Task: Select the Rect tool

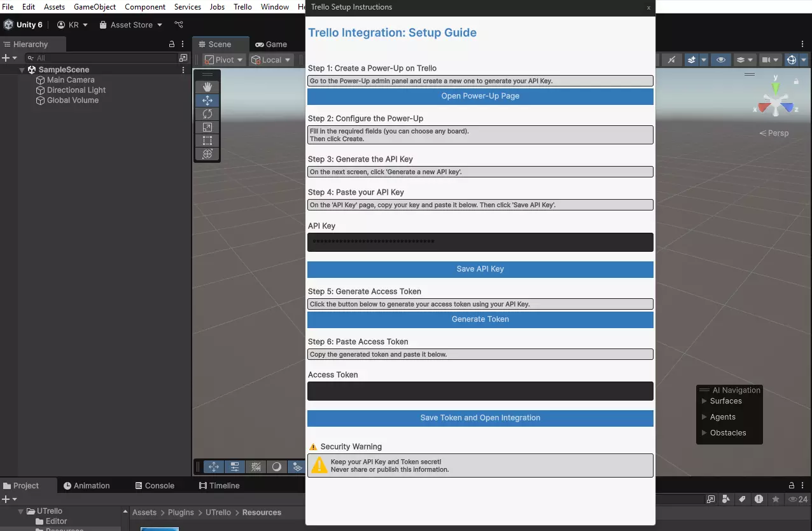Action: point(207,141)
